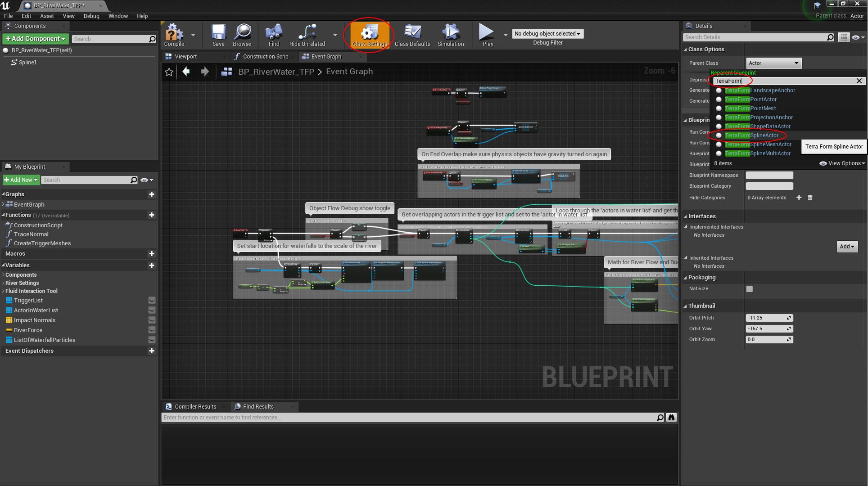This screenshot has height=486, width=868.
Task: Favorite this graph with the star icon
Action: point(169,72)
